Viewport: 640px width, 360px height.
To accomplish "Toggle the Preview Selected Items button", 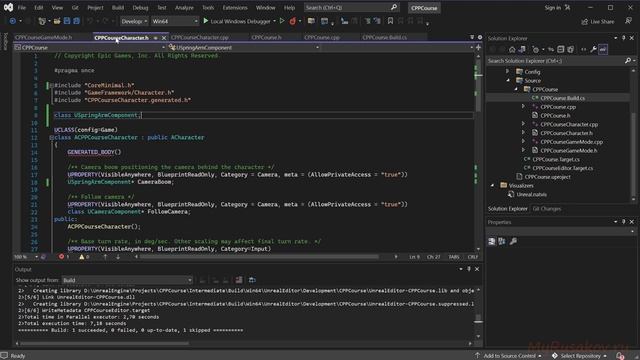I will [603, 49].
